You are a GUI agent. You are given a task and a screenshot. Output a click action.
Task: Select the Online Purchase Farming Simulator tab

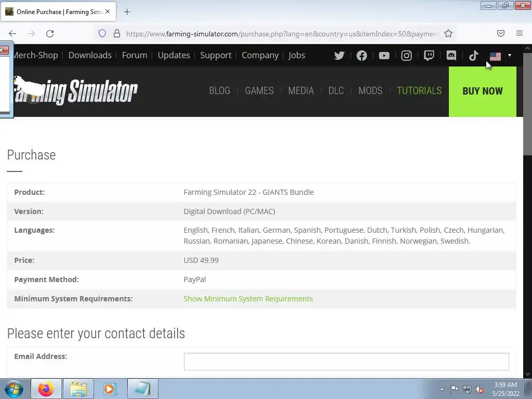pos(58,11)
